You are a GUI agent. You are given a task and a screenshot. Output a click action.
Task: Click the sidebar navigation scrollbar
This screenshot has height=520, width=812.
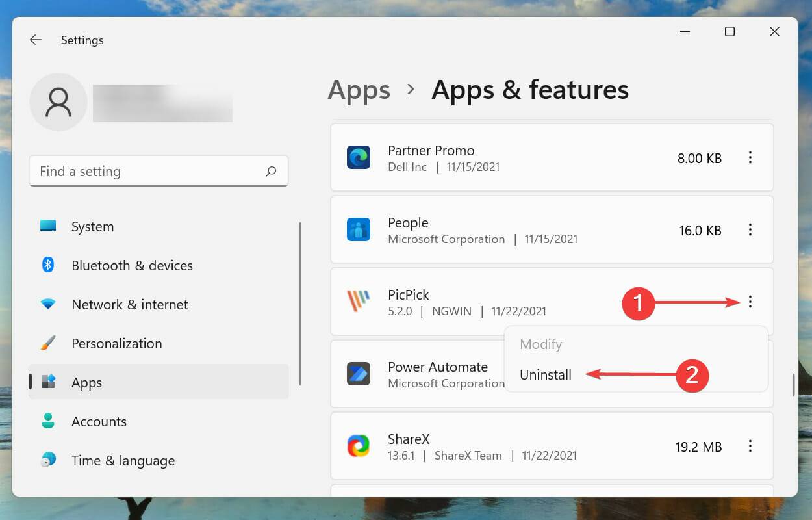tap(300, 304)
